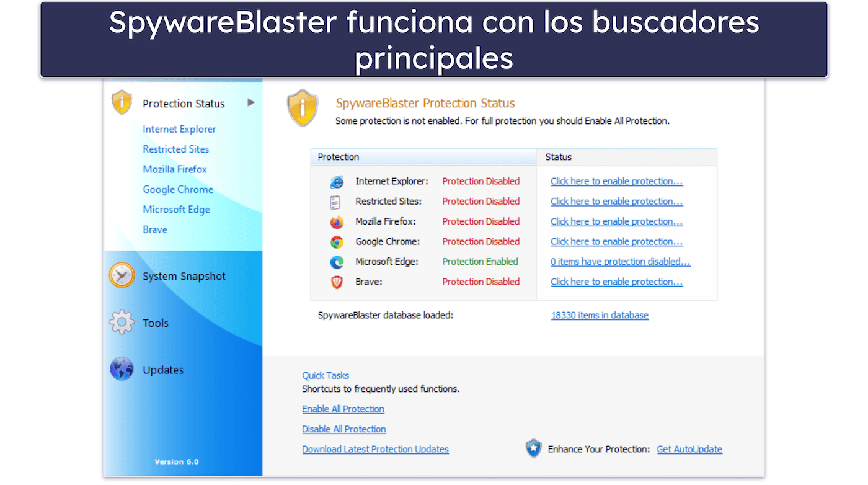Click Get AutoUpdate link
Image resolution: width=868 pixels, height=485 pixels.
coord(689,449)
